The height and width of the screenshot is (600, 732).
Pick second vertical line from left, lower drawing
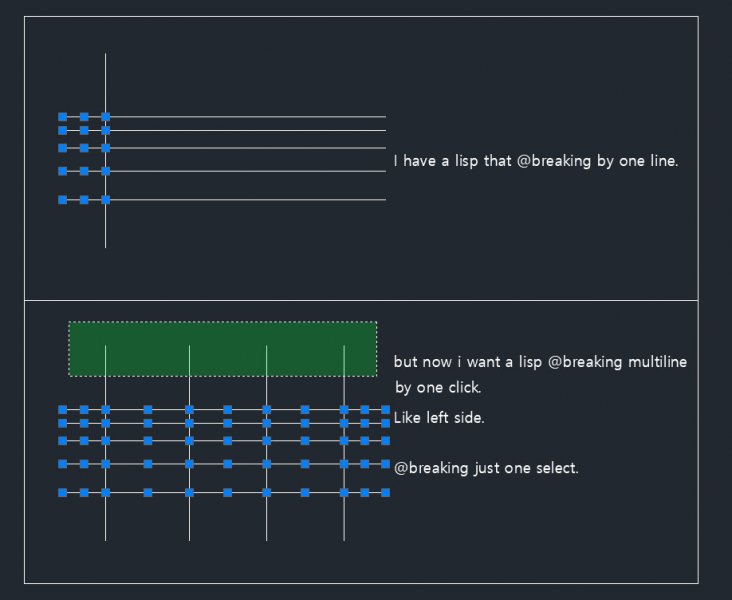pyautogui.click(x=189, y=520)
